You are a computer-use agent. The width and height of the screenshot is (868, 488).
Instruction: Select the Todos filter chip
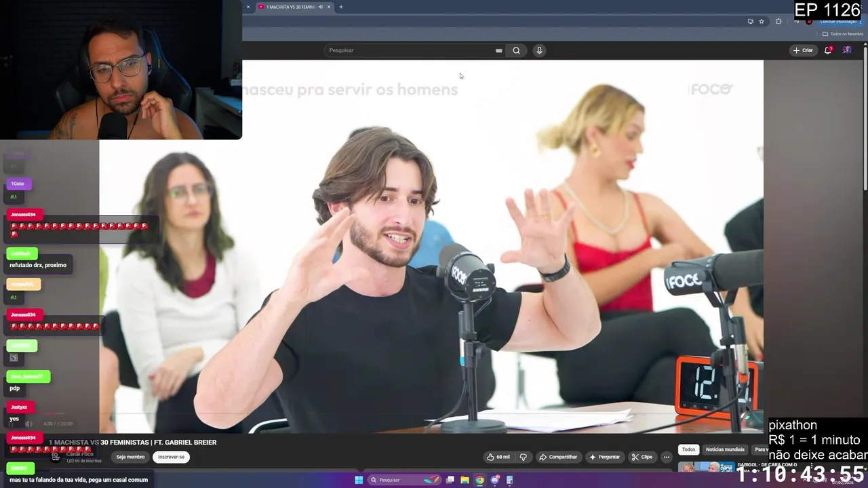click(688, 449)
